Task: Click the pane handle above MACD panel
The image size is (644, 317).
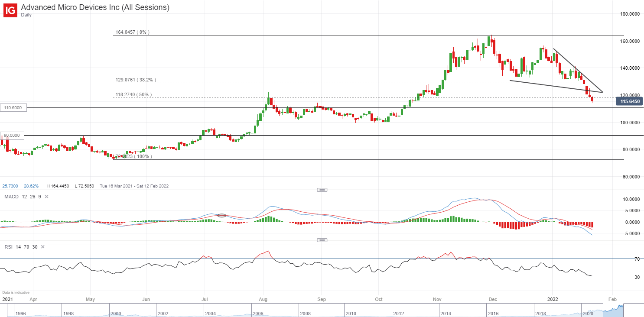Action: tap(322, 190)
